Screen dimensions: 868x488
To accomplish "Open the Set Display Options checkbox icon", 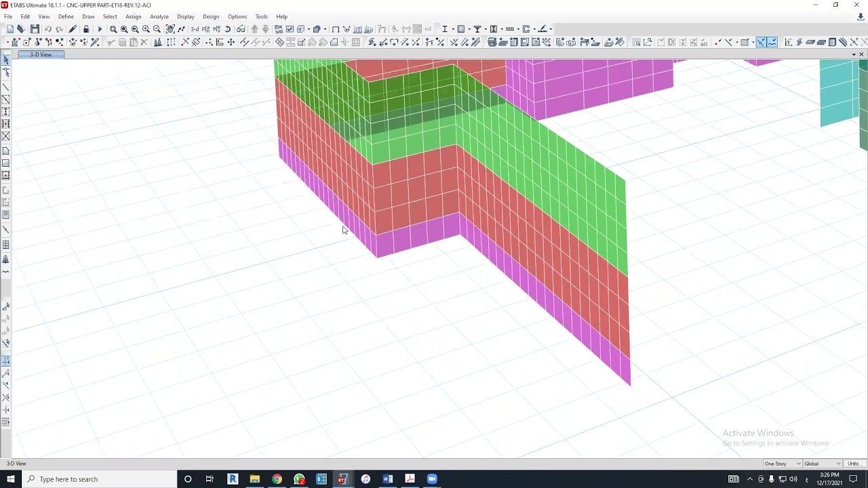I will (x=290, y=29).
